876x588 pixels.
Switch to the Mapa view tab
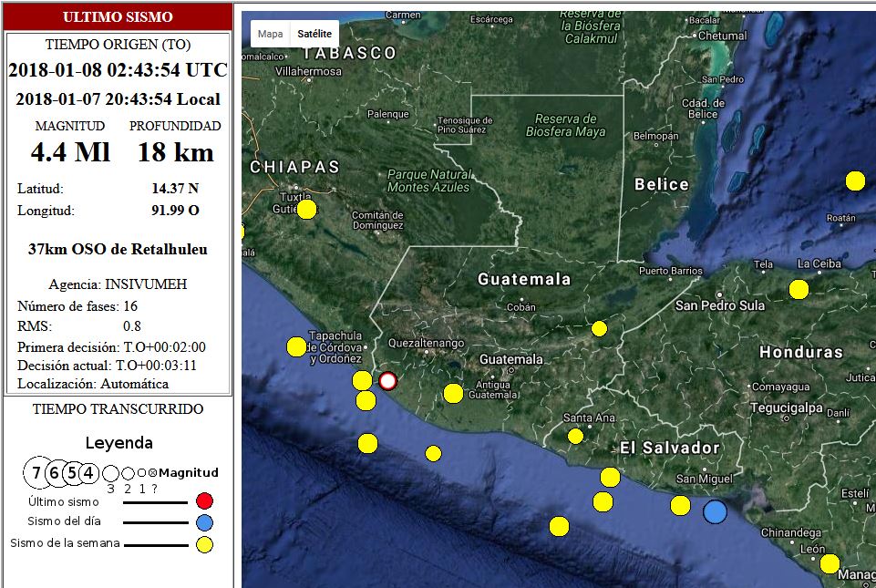click(x=270, y=34)
